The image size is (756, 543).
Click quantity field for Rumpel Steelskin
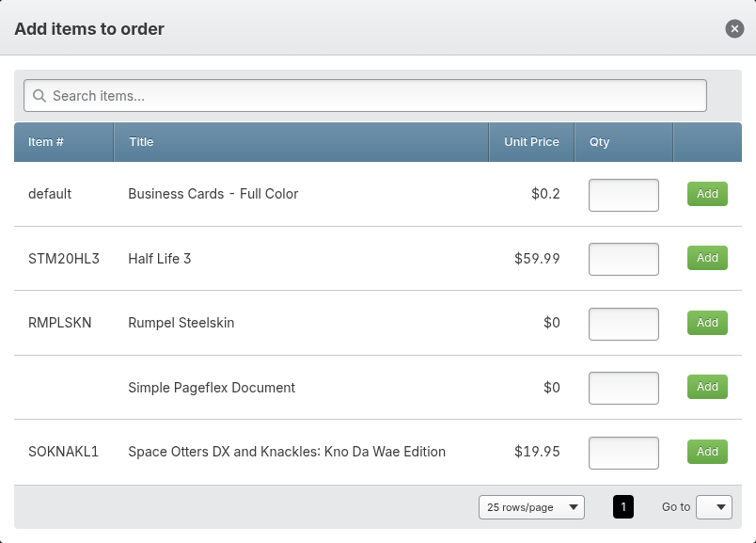tap(623, 324)
